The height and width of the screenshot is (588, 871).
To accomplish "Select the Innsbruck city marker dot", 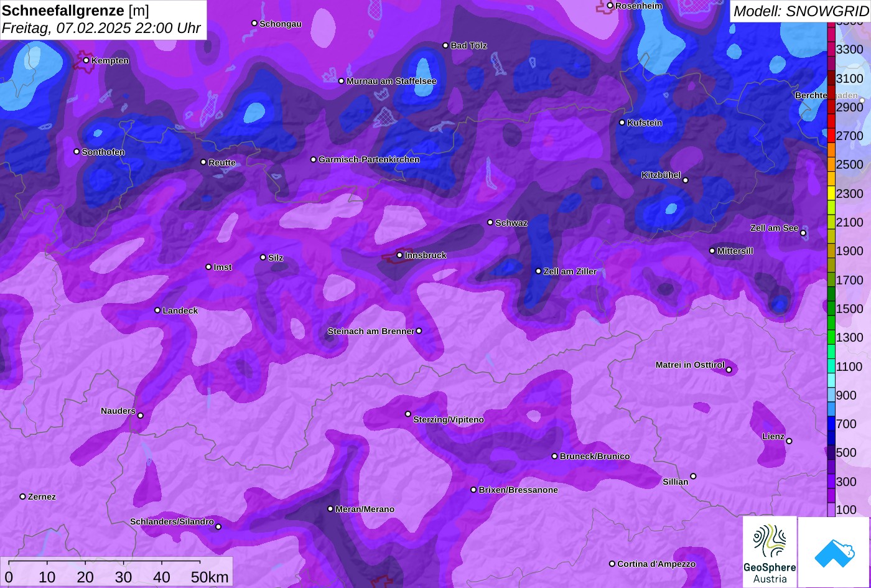I will click(x=399, y=255).
